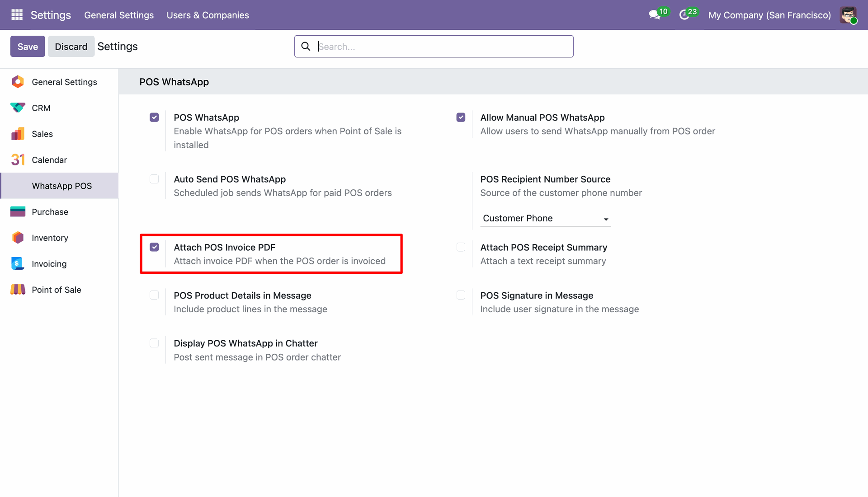Click the Allow Manual POS WhatsApp label
868x497 pixels.
click(542, 117)
